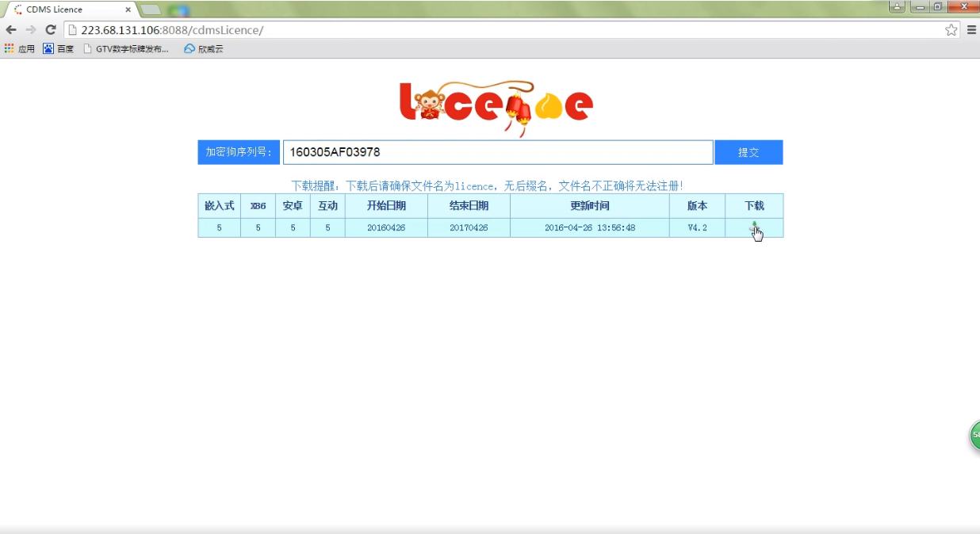This screenshot has height=534, width=980.
Task: Click the 提交 submit button
Action: (x=748, y=151)
